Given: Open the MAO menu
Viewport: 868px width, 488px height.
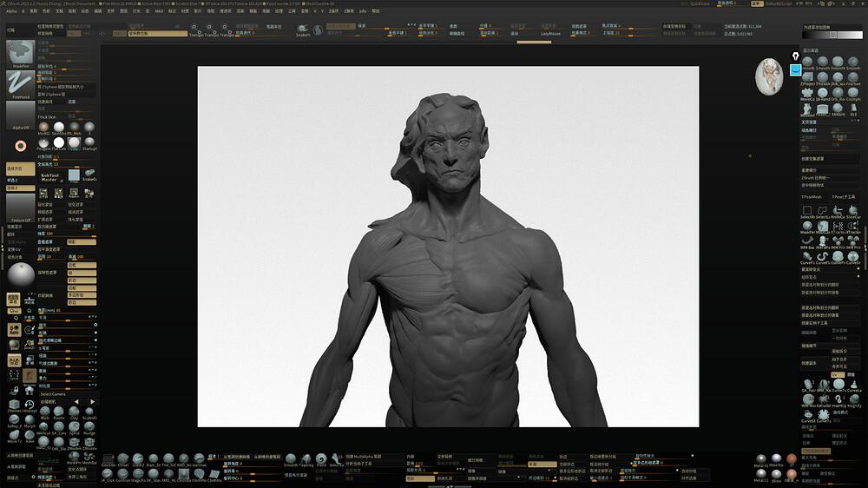Looking at the screenshot, I should [x=159, y=11].
